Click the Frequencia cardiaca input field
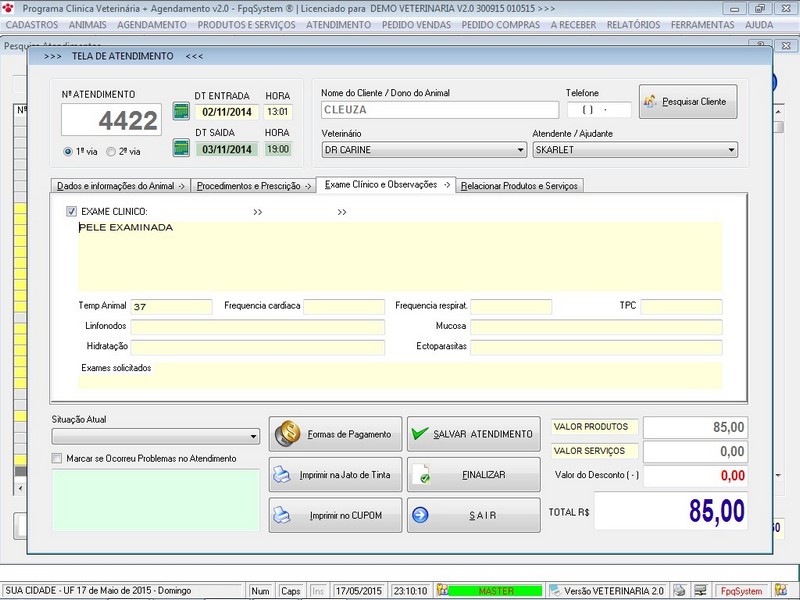Image resolution: width=800 pixels, height=600 pixels. [x=344, y=306]
